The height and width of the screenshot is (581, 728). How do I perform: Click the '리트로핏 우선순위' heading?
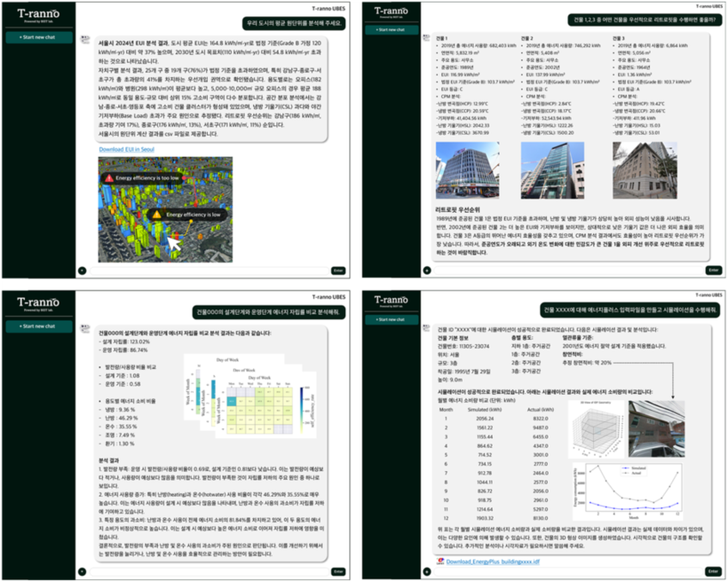458,209
